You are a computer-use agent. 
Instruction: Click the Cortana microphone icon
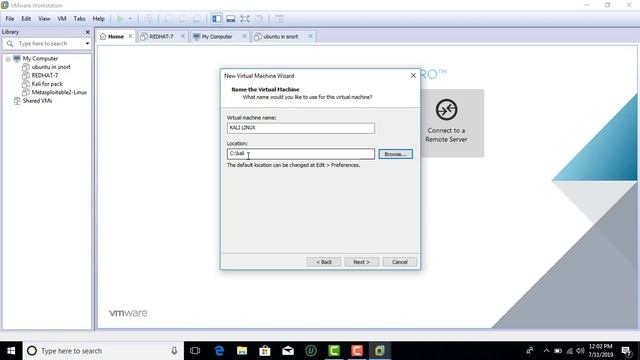point(174,351)
